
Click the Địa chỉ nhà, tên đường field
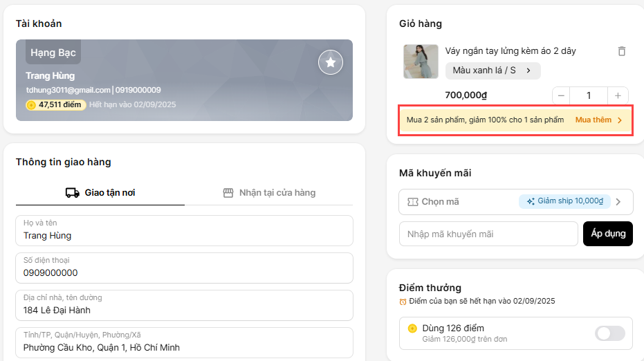click(x=184, y=305)
